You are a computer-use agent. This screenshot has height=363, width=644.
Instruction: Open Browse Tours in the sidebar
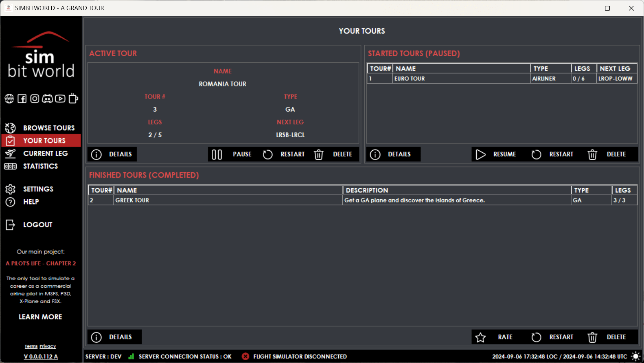pos(48,128)
